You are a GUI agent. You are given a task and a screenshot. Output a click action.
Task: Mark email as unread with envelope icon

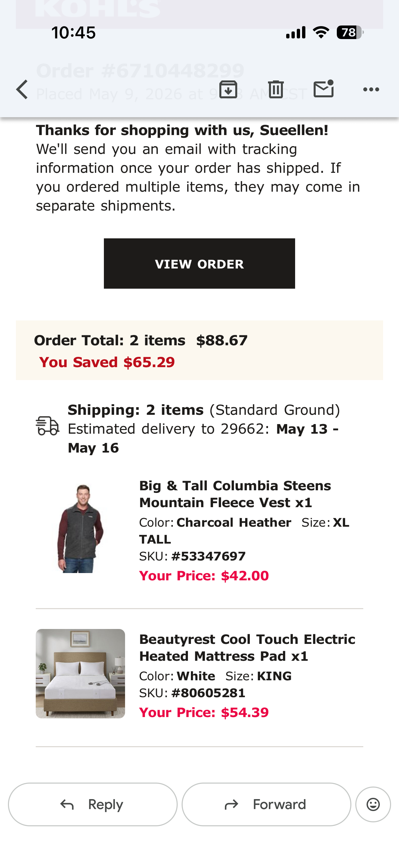coord(324,89)
